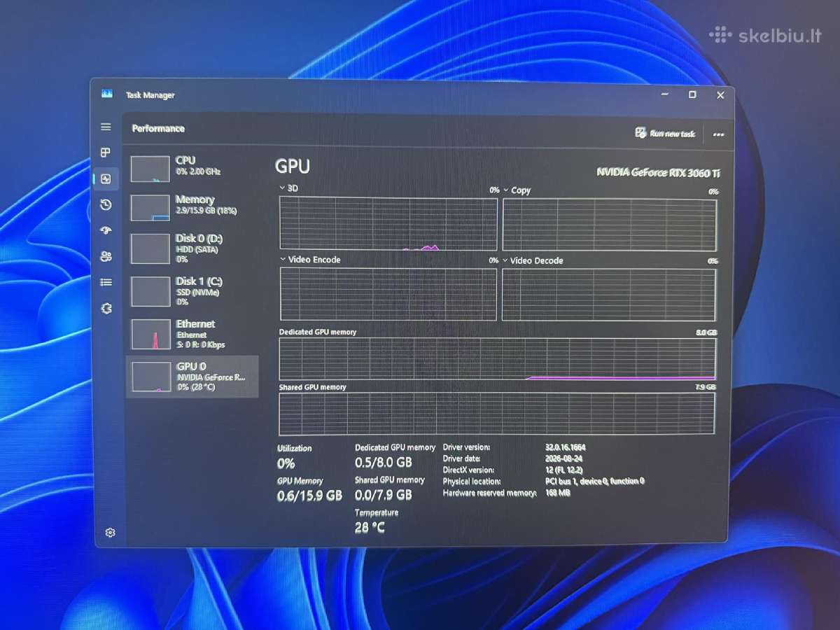Open the Copy graph engine dropdown
The height and width of the screenshot is (630, 840).
(505, 190)
